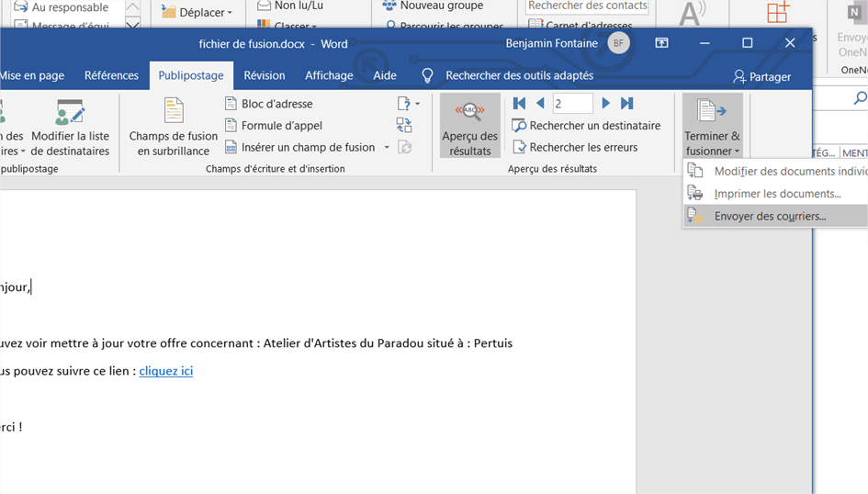
Task: Open the Mise en page tab
Action: 32,76
